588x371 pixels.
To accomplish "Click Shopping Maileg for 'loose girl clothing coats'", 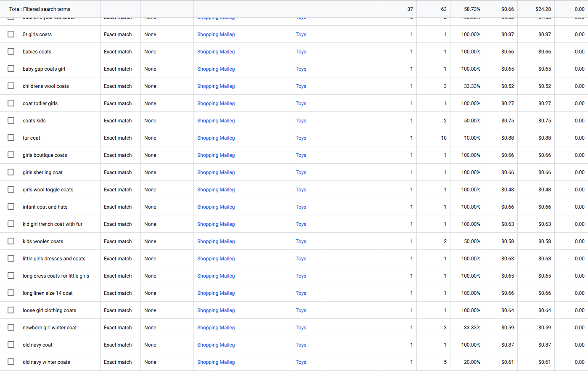I will 216,310.
